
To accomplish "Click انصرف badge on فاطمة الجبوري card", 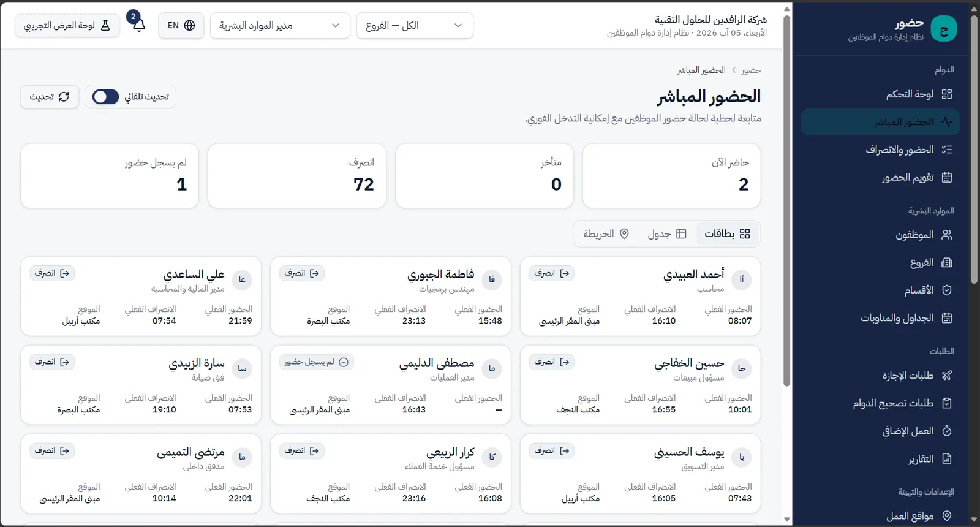I will click(302, 273).
